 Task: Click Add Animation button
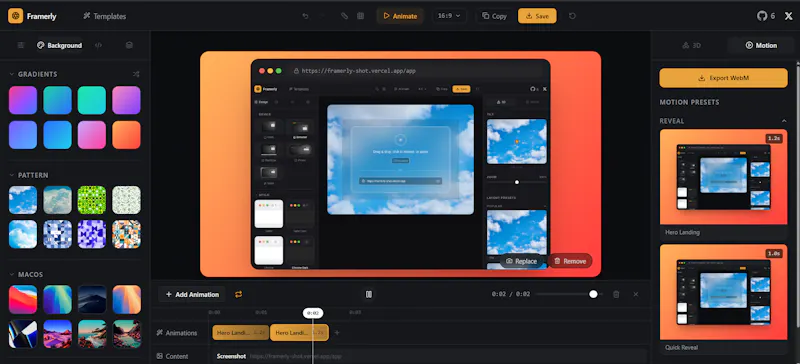pyautogui.click(x=192, y=294)
